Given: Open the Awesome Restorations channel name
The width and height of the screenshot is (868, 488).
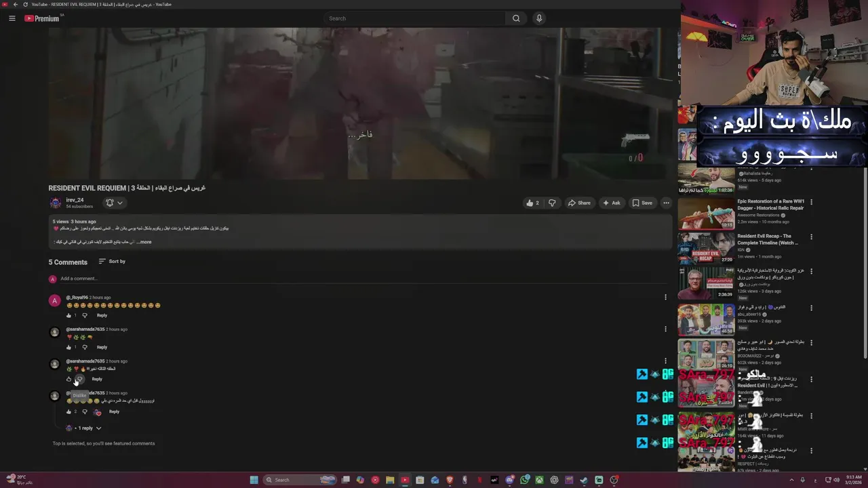Looking at the screenshot, I should 758,215.
